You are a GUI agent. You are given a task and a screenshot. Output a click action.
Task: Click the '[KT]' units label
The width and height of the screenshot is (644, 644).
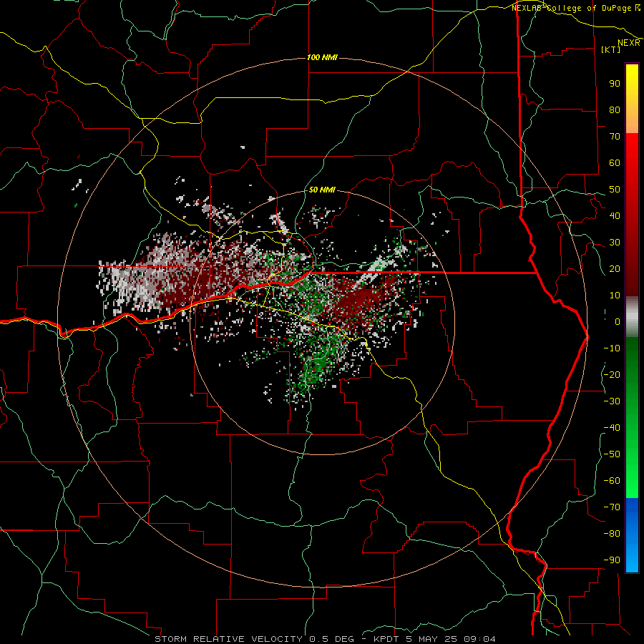pyautogui.click(x=611, y=49)
